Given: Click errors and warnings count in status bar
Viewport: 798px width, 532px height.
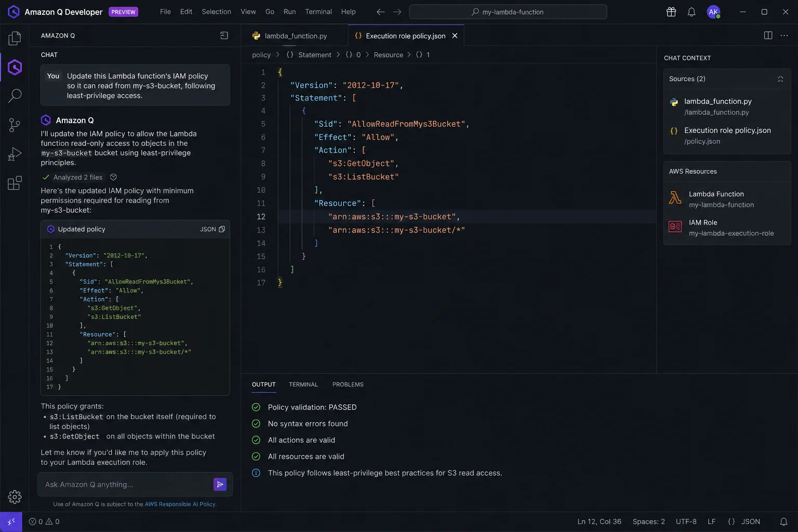Looking at the screenshot, I should [44, 522].
